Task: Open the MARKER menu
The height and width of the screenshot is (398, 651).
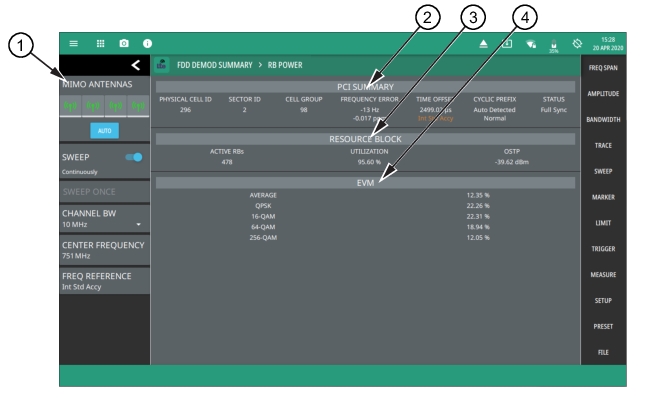Action: pos(603,197)
